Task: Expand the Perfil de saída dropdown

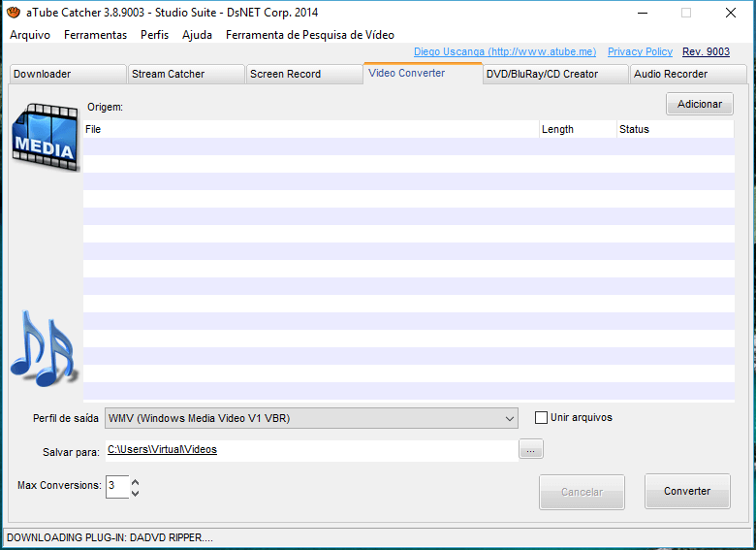Action: pos(510,418)
